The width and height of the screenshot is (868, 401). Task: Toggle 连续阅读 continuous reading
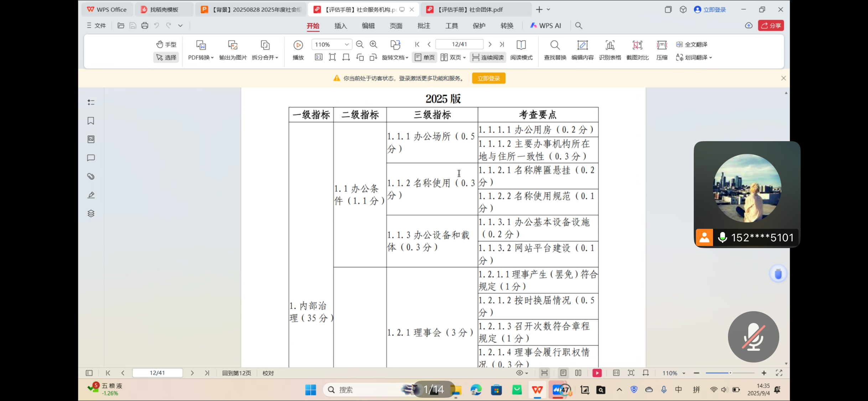(488, 57)
